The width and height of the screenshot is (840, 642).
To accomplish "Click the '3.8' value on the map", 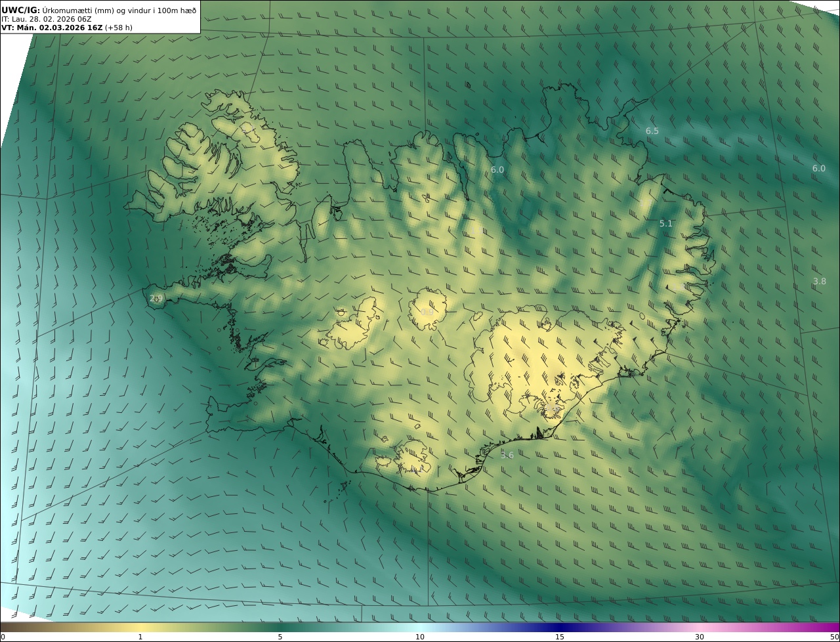I will (819, 282).
